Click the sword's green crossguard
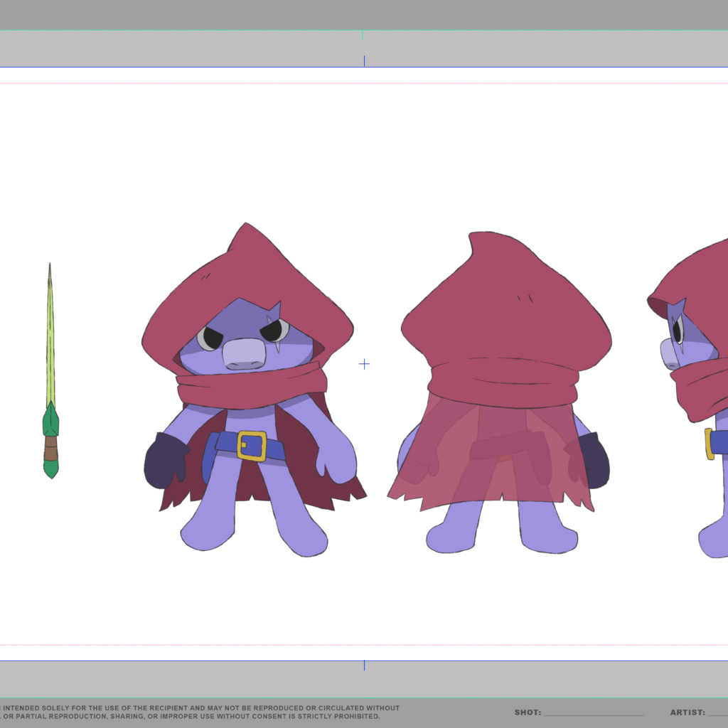Viewport: 728px width, 728px height. (x=50, y=421)
